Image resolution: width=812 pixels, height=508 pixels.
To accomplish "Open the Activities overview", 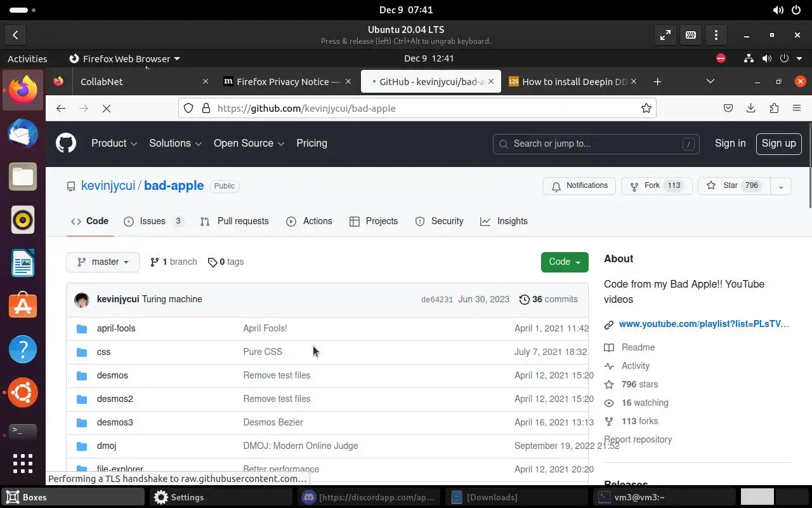I will 27,58.
